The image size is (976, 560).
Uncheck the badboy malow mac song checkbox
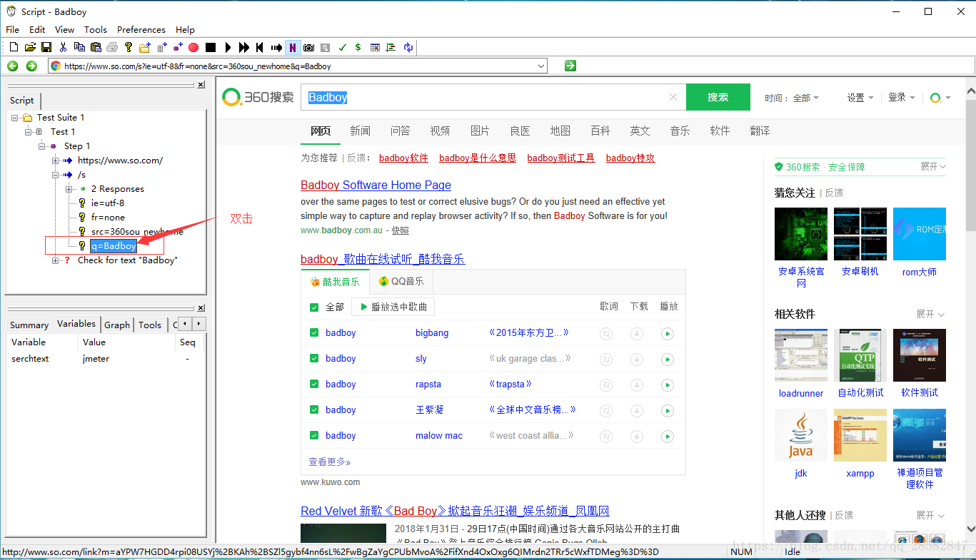[314, 436]
